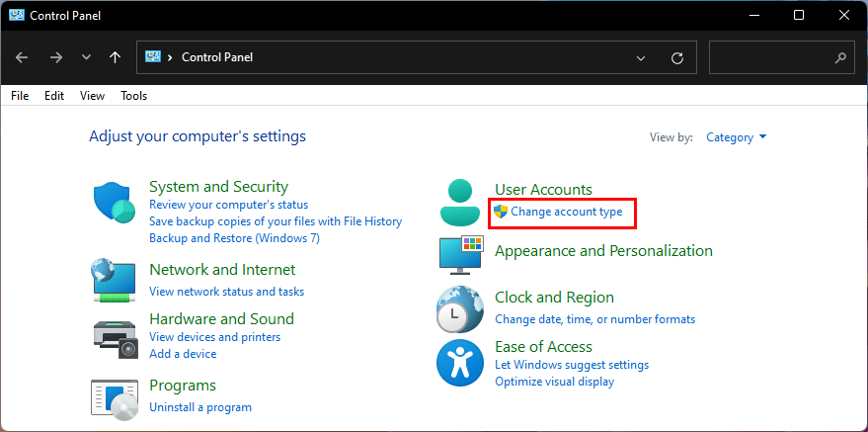Click the Hardware and Sound printer icon
The height and width of the screenshot is (432, 868).
tap(114, 339)
